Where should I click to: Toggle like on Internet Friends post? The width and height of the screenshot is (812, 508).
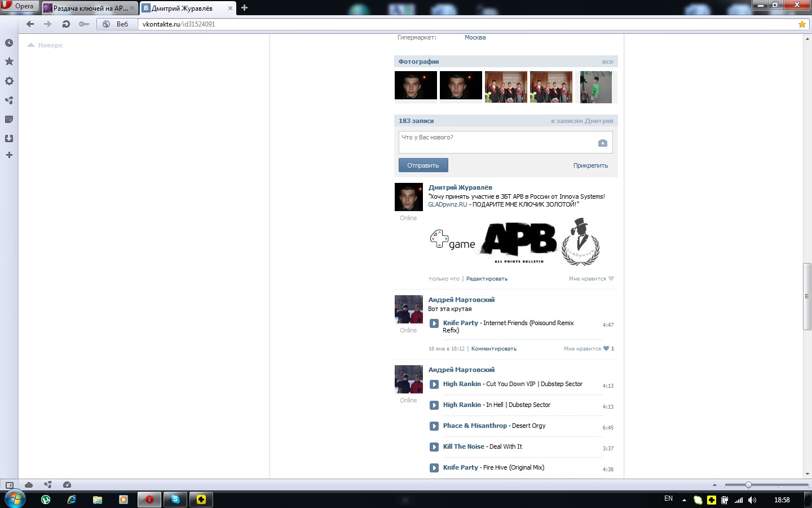[x=588, y=349]
